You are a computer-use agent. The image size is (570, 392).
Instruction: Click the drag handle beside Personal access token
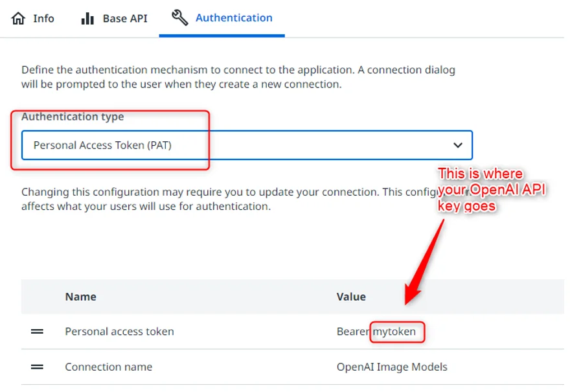(38, 332)
